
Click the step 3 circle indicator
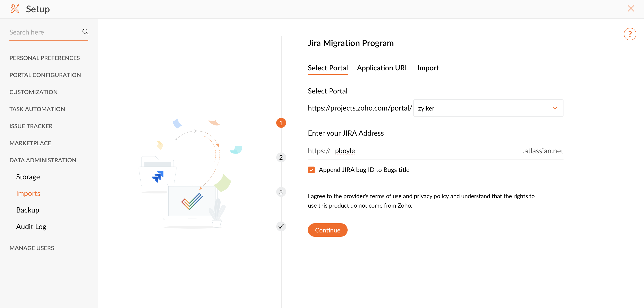(x=281, y=192)
